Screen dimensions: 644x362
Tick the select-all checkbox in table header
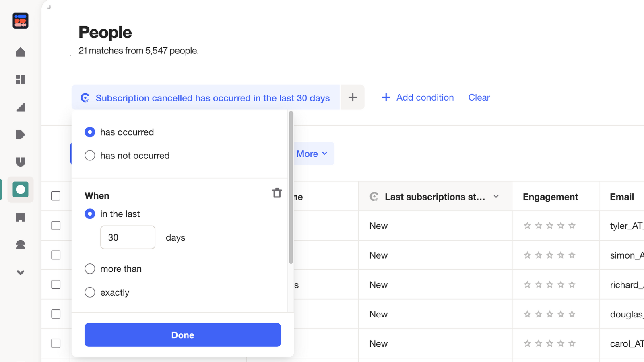click(56, 196)
